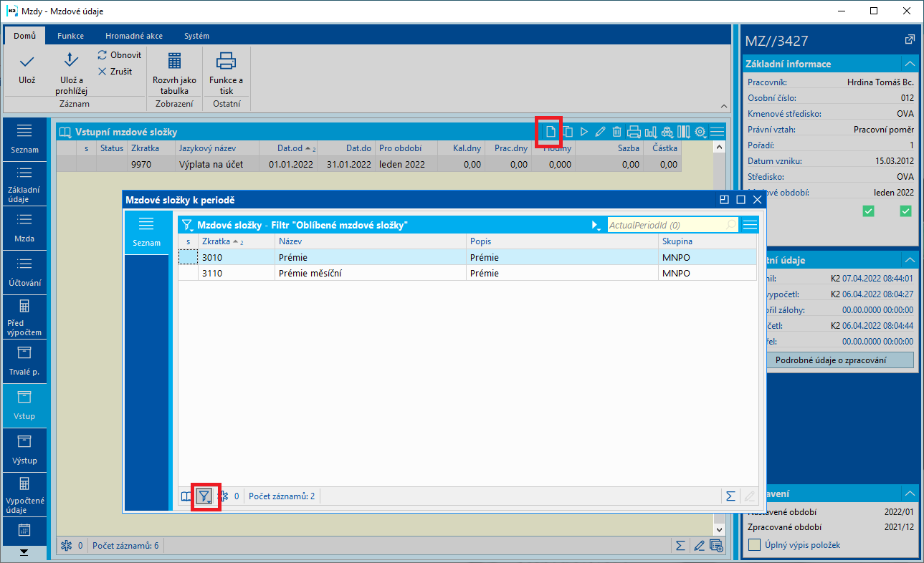Open the Základní údaje sidebar page

(x=24, y=184)
